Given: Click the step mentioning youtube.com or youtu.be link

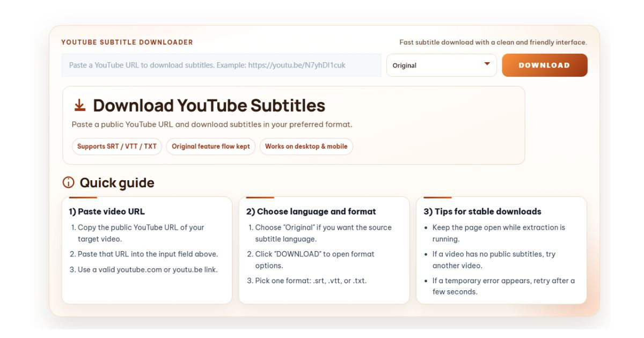Looking at the screenshot, I should click(143, 270).
